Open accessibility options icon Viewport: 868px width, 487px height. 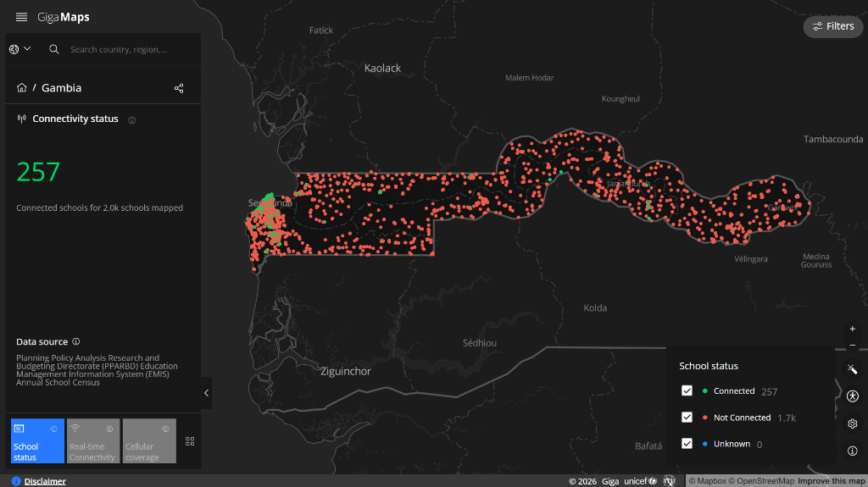click(853, 396)
